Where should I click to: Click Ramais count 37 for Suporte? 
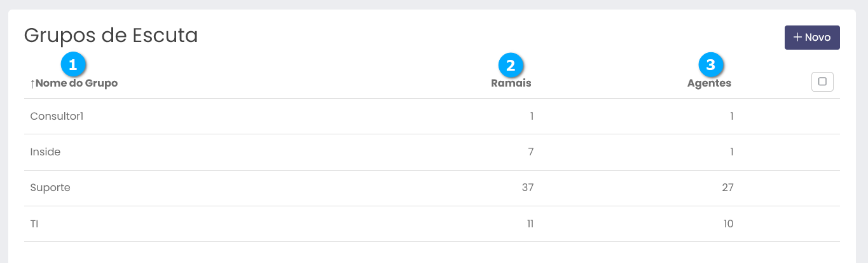(527, 188)
